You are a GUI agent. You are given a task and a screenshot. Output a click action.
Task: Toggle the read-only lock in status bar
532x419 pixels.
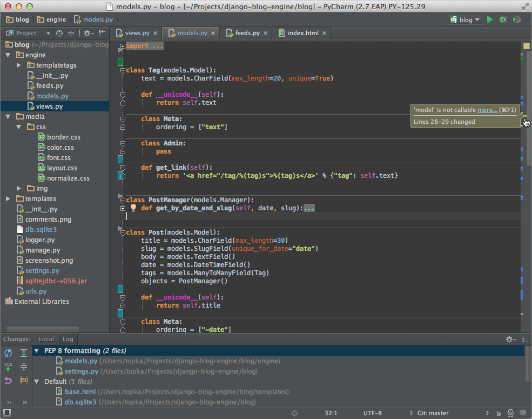[497, 413]
